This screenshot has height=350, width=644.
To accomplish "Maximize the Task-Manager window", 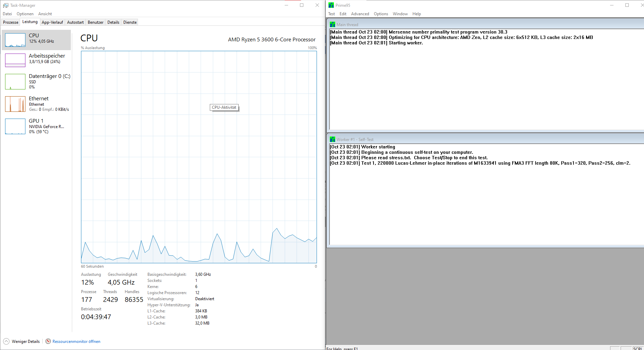I will (302, 5).
